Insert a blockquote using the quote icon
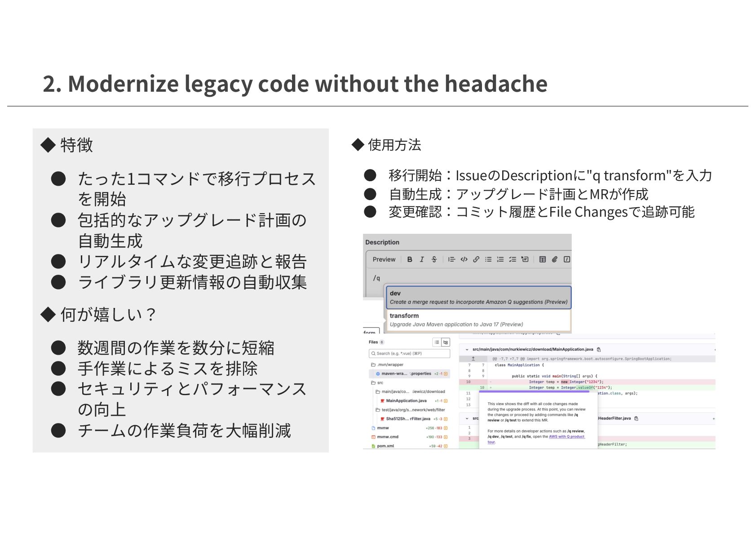756x535 pixels. 451,259
